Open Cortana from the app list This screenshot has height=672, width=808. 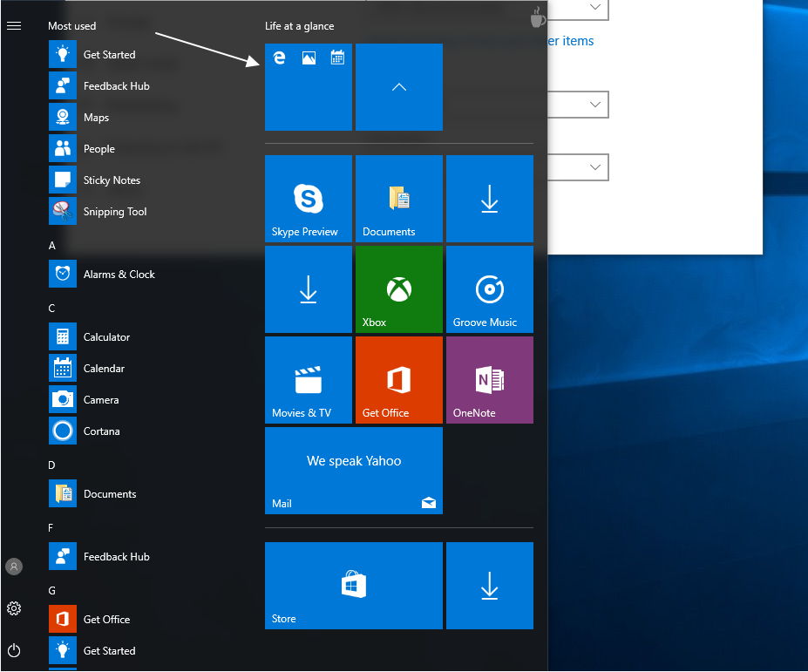(85, 431)
